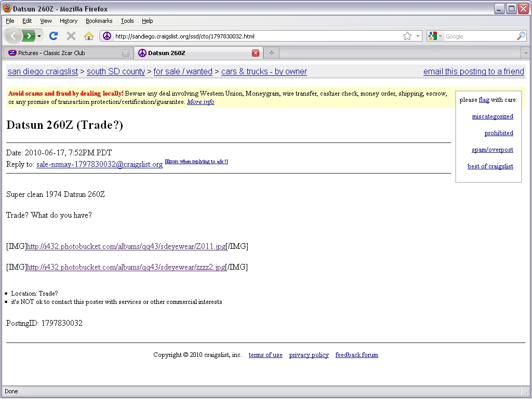Viewport: 532px width, 399px height.
Task: Open the zzzz2.jpg photobucket link
Action: coord(126,267)
